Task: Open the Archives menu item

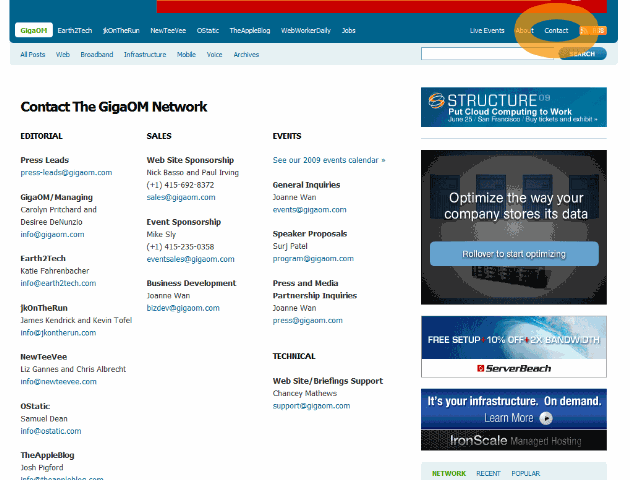Action: pos(246,54)
